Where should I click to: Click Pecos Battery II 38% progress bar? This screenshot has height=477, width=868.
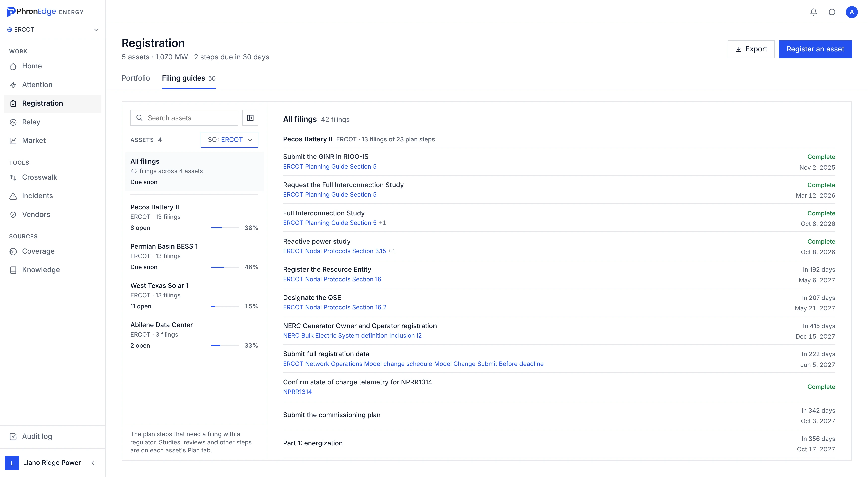[225, 228]
